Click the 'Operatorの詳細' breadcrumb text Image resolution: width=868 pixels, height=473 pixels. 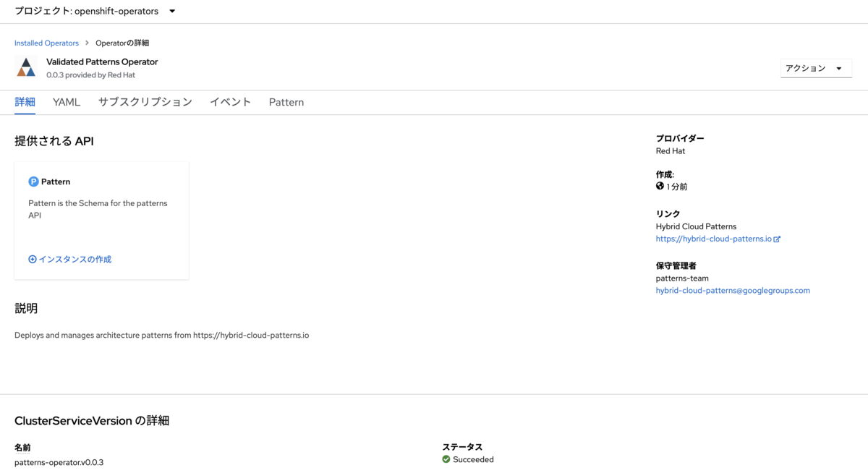pyautogui.click(x=122, y=43)
